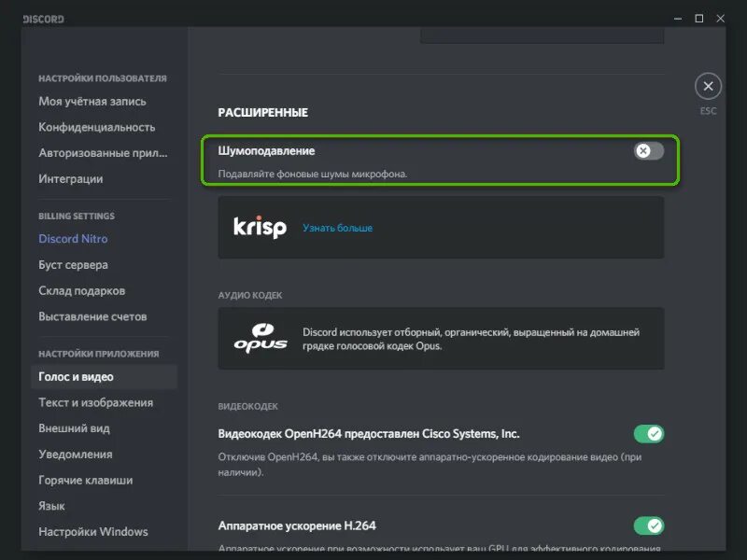Select Горячие клавиши in sidebar

[x=85, y=480]
